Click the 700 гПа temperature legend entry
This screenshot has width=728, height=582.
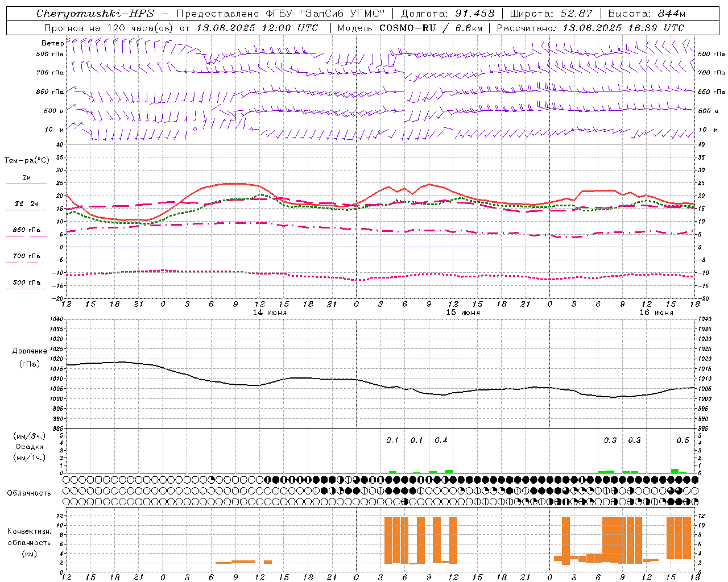point(27,256)
